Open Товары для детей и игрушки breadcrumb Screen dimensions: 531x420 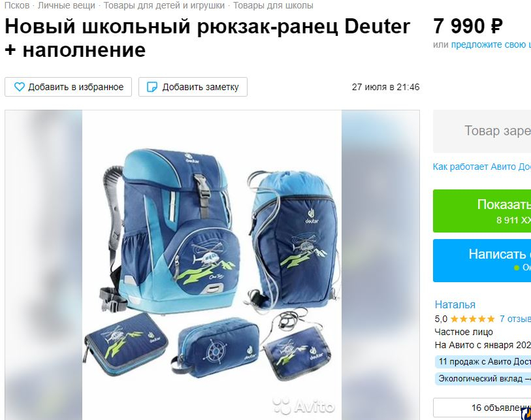click(164, 5)
